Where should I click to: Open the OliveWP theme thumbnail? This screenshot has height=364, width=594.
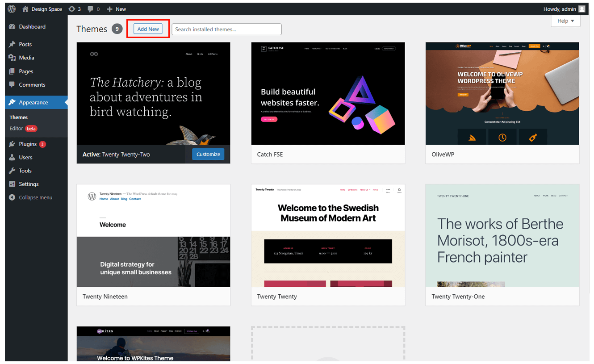502,93
